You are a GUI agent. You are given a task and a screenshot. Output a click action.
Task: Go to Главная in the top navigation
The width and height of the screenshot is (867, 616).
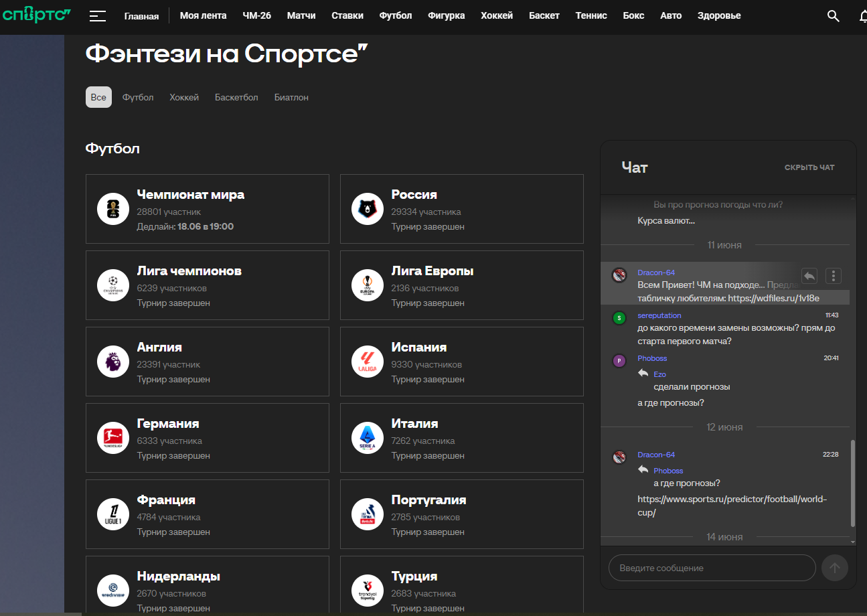tap(141, 16)
